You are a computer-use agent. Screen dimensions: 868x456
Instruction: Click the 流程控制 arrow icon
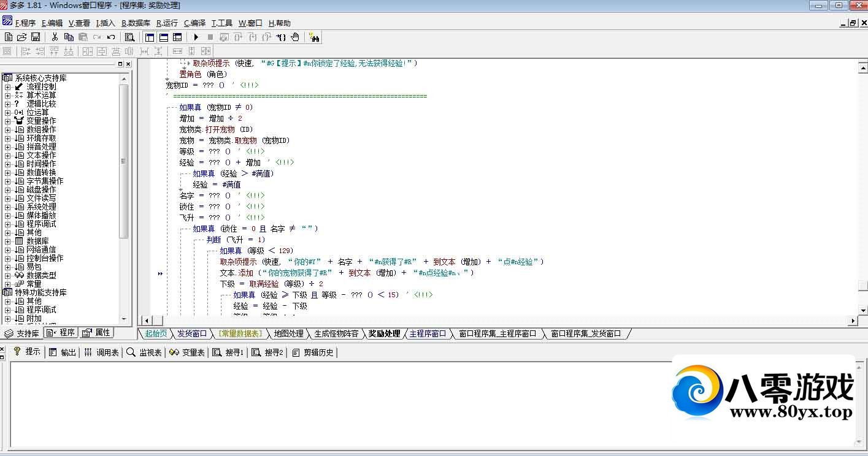pos(19,86)
